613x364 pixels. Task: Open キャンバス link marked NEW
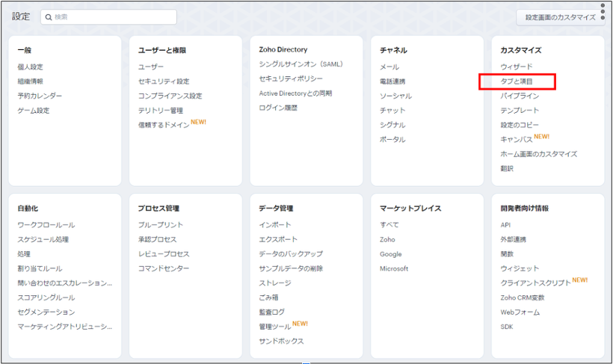(517, 140)
